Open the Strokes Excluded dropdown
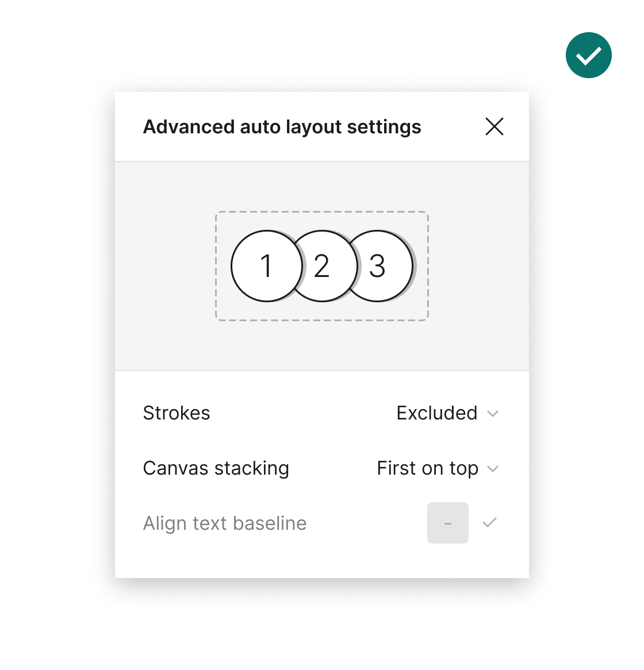Viewport: 644px width, 670px height. point(437,413)
